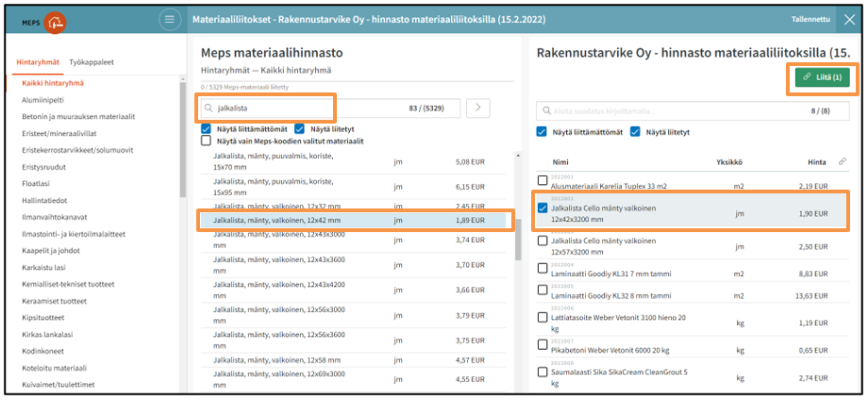Close the material links dialog
This screenshot has width=868, height=400.
tap(850, 20)
